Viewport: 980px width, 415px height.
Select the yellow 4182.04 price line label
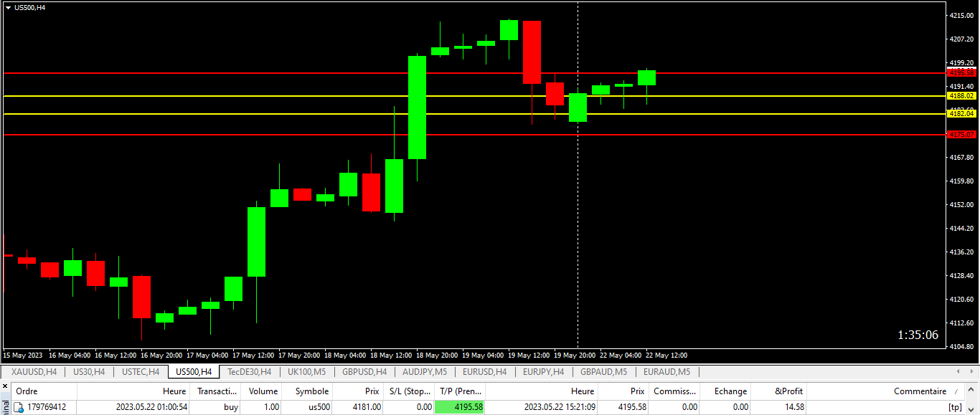[x=961, y=113]
